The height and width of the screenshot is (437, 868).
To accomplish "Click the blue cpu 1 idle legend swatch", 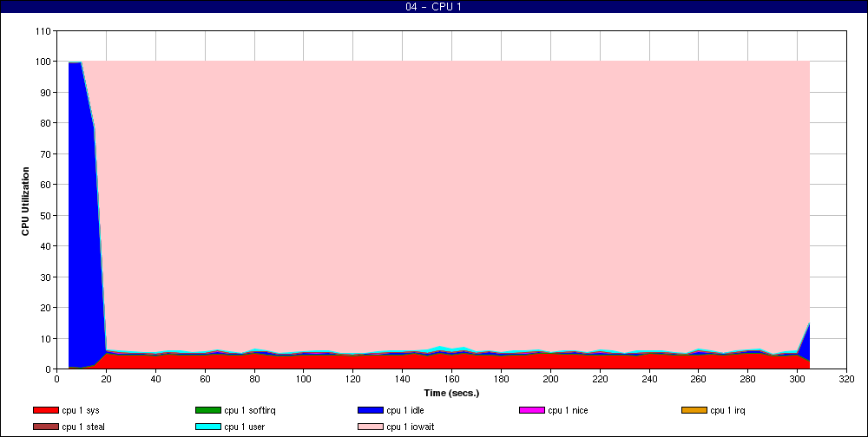I will pyautogui.click(x=371, y=410).
